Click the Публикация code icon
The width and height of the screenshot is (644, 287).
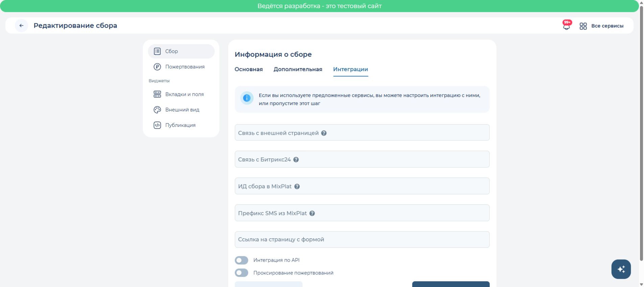click(x=157, y=125)
